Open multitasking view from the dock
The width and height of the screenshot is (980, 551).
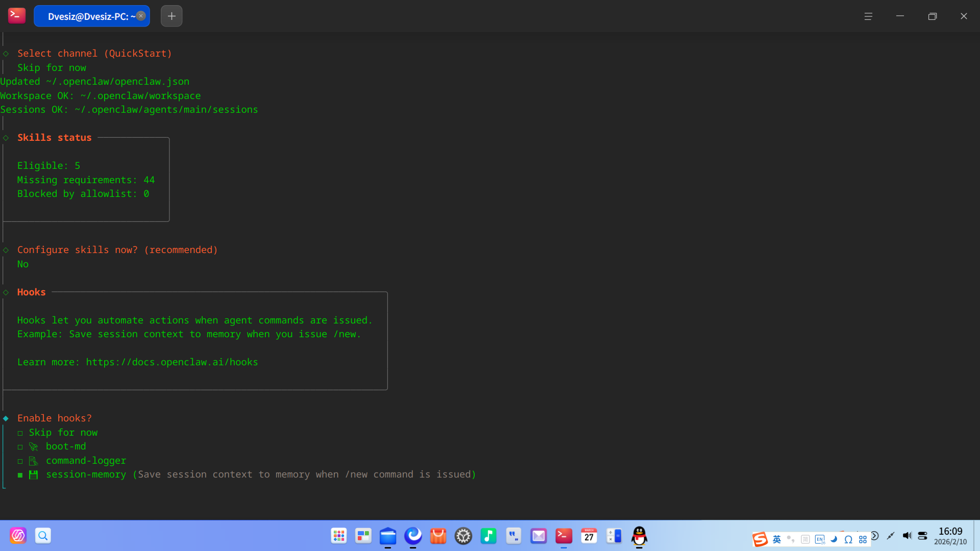coord(363,536)
